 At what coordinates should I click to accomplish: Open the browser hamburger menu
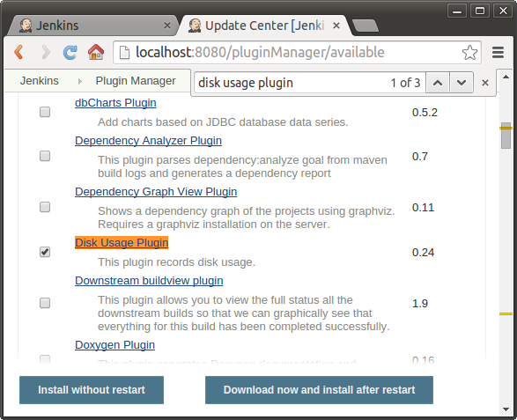498,53
